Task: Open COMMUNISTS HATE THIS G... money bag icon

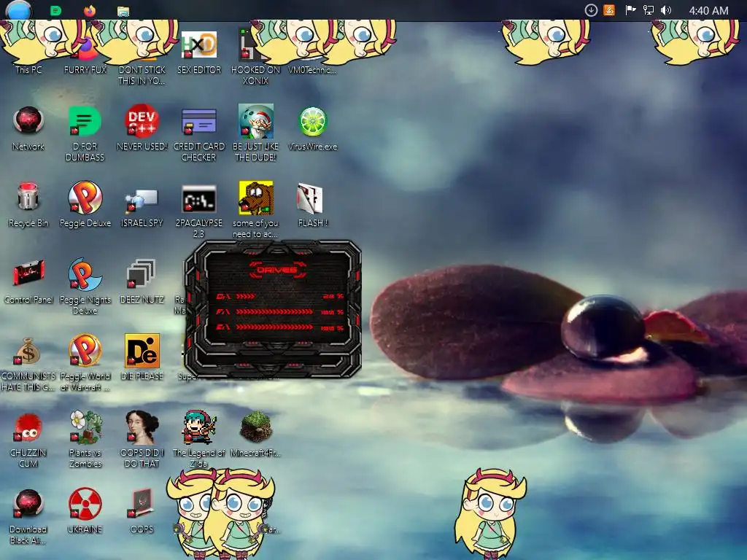Action: (28, 365)
